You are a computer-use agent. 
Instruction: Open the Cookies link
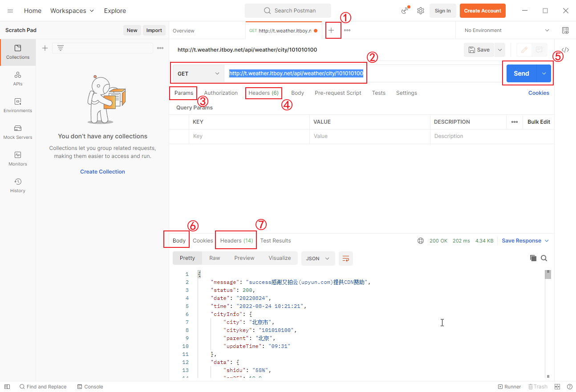click(539, 93)
